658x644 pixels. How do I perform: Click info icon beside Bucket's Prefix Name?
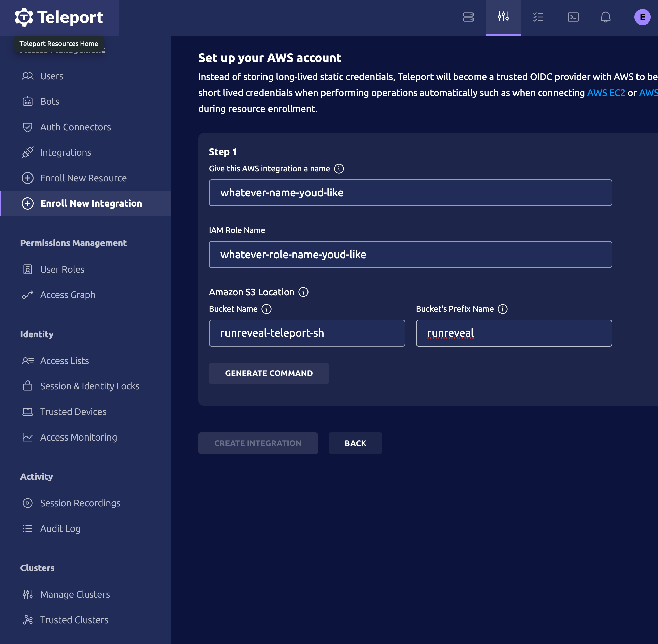503,309
